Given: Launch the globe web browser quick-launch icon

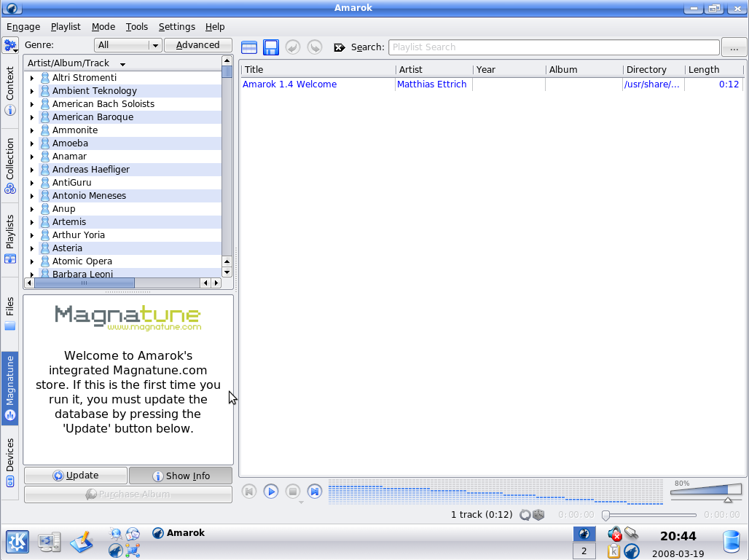Looking at the screenshot, I should click(x=116, y=534).
